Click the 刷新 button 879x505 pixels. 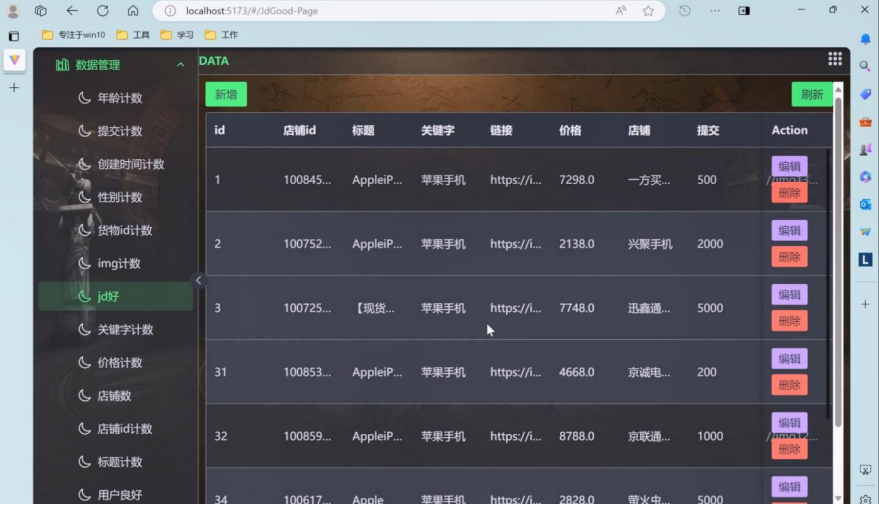(812, 95)
